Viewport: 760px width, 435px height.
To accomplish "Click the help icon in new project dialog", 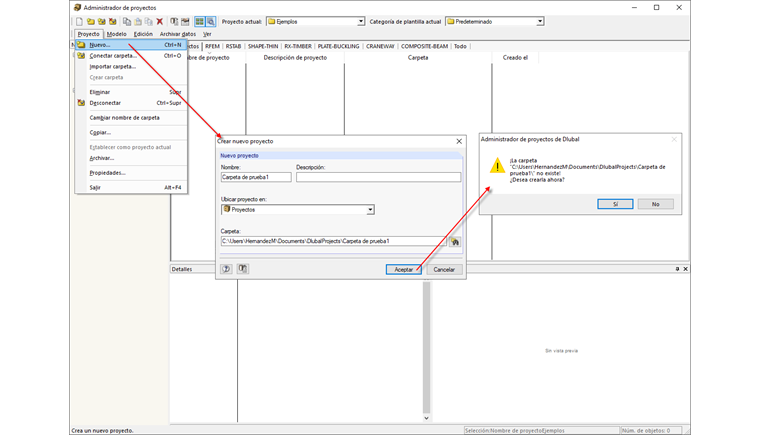I will click(226, 269).
